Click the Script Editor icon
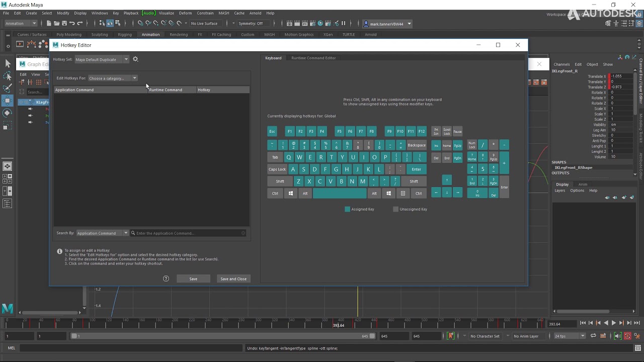Viewport: 644px width, 362px height. click(637, 348)
